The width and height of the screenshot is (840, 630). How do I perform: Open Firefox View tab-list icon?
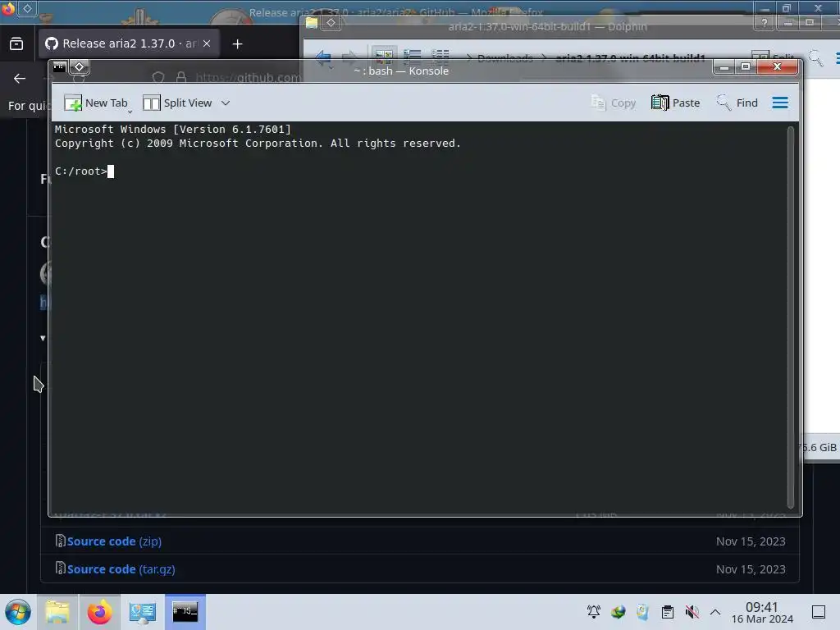[16, 44]
